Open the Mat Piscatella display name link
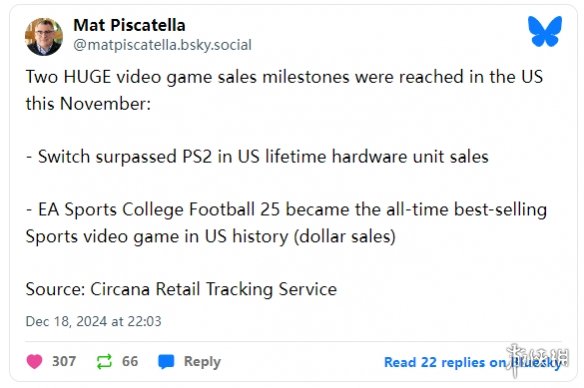This screenshot has height=388, width=584. (x=129, y=25)
